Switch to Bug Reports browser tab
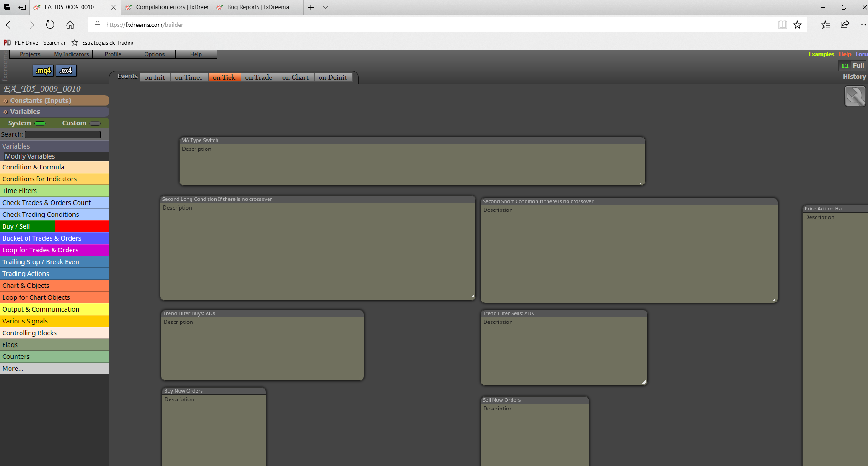The width and height of the screenshot is (868, 466). 258,7
